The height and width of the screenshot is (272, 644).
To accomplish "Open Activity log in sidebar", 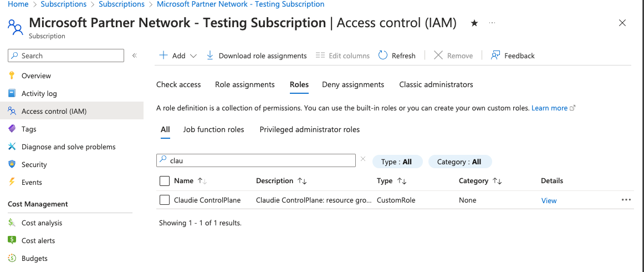I will (x=39, y=93).
